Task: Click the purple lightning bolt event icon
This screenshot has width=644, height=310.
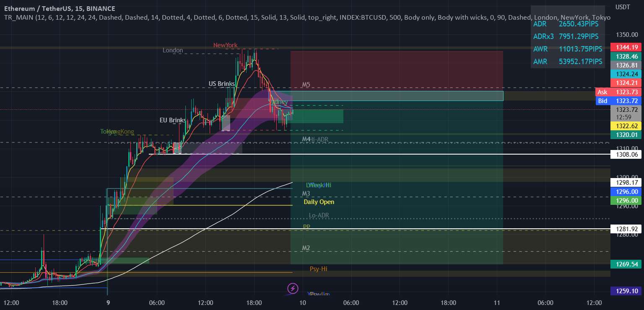Action: coord(293,288)
